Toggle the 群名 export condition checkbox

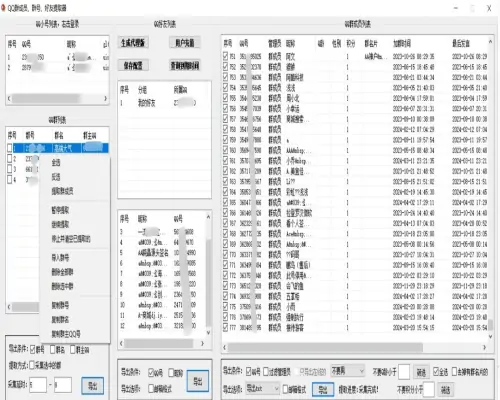(53, 349)
